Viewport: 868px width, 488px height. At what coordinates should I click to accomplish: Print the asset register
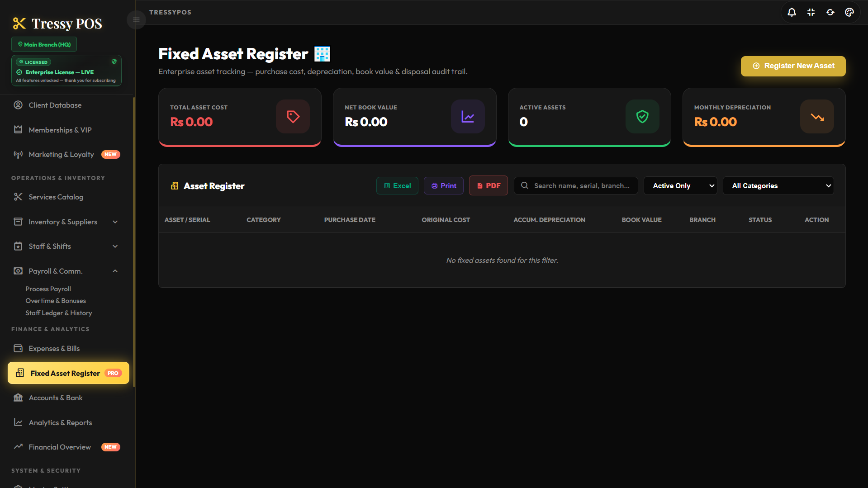443,185
